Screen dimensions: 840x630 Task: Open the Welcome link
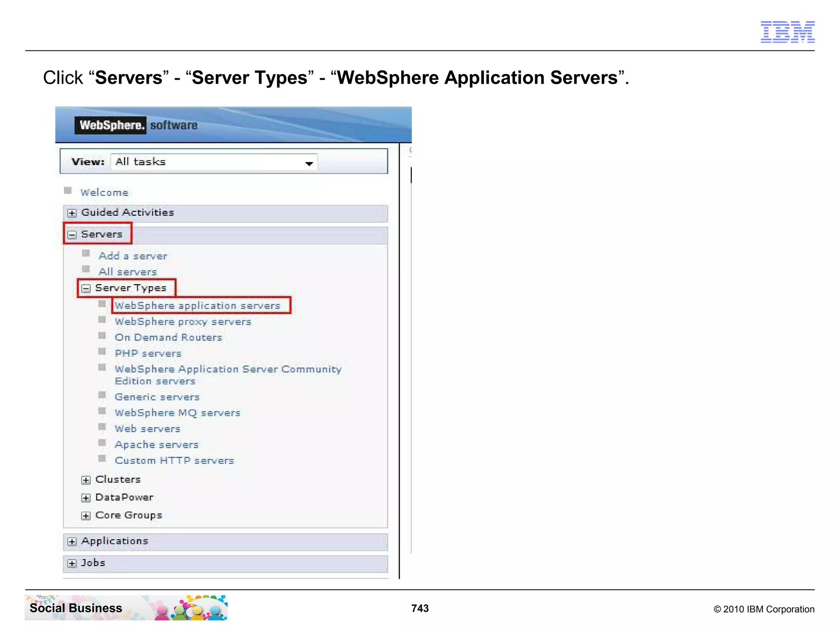point(104,192)
